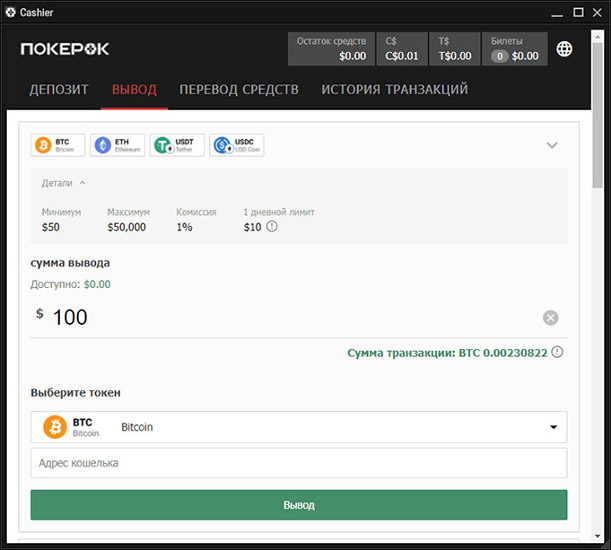Expand the payment methods chevron

[552, 145]
